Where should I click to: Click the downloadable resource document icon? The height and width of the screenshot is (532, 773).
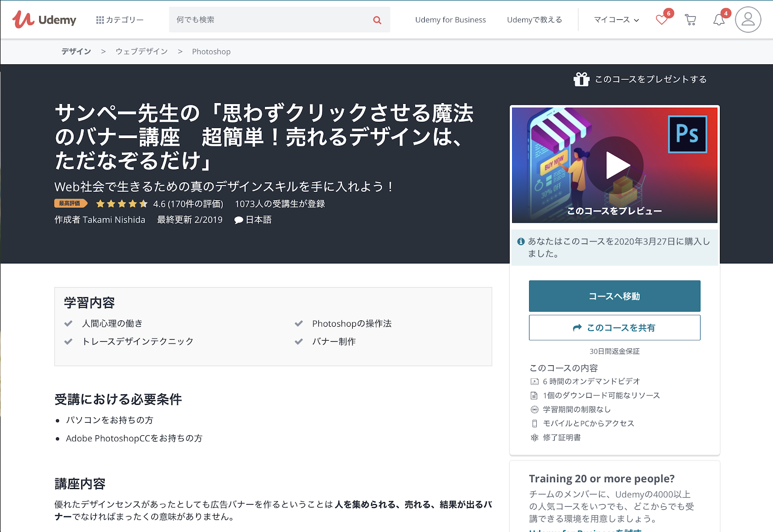coord(534,396)
